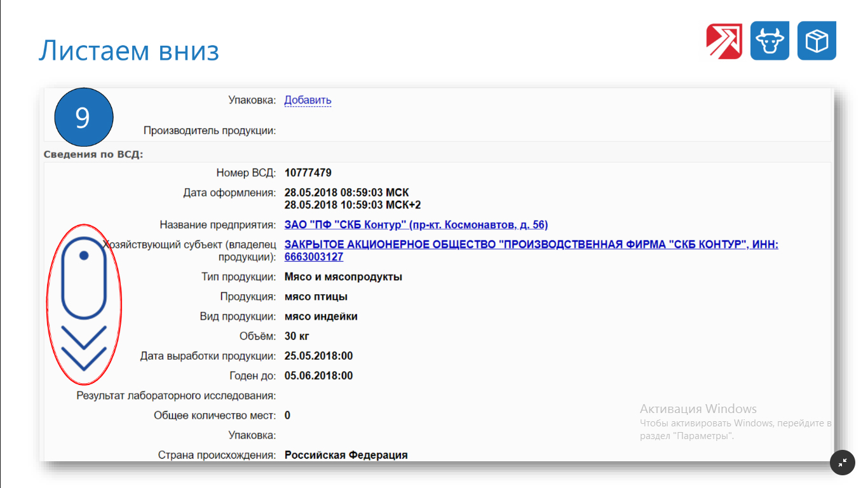This screenshot has width=868, height=488.
Task: Click the Вид продукции label
Action: click(238, 316)
